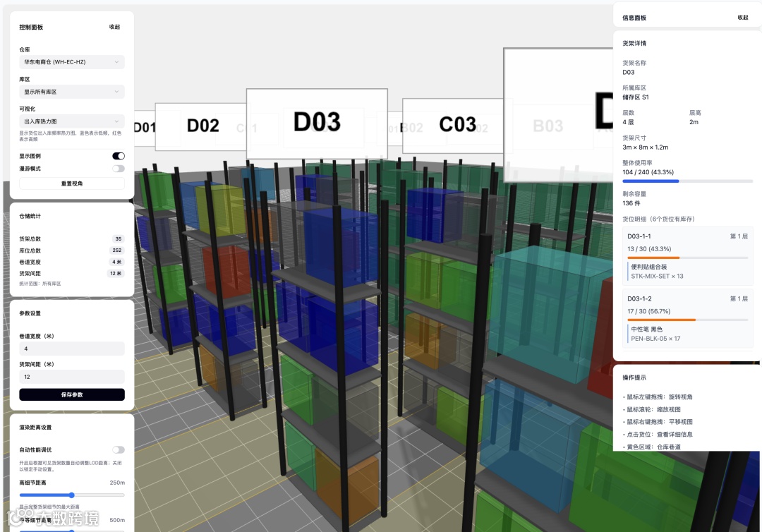This screenshot has height=532, width=762.
Task: Click the 便利贴组合装 item name
Action: click(649, 267)
